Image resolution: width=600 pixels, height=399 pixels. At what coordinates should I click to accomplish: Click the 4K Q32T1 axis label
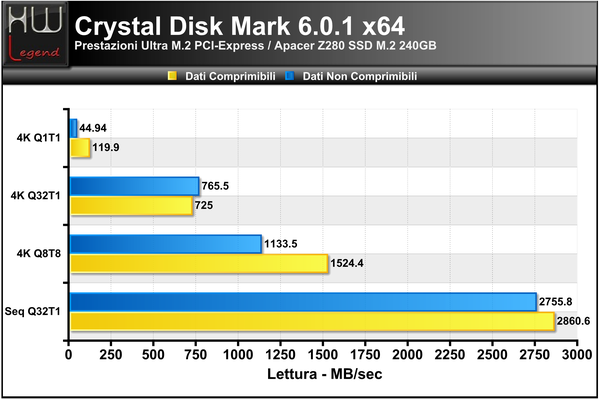pos(36,195)
